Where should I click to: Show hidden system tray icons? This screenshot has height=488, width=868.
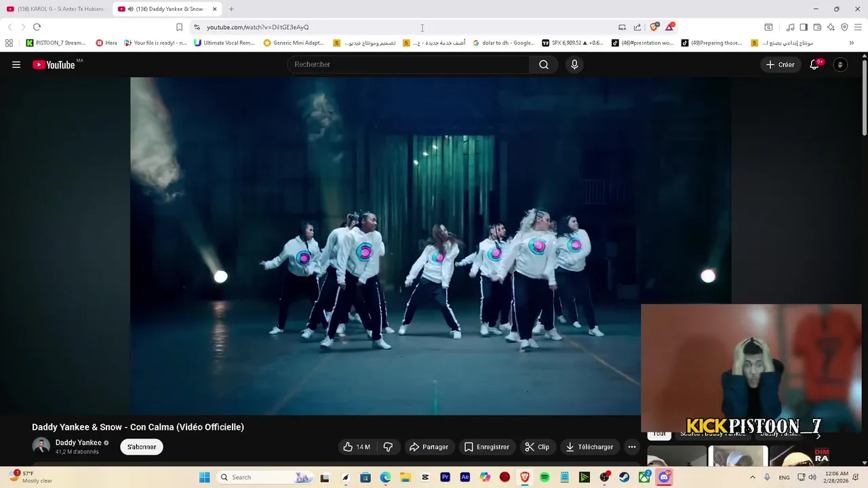coord(752,477)
